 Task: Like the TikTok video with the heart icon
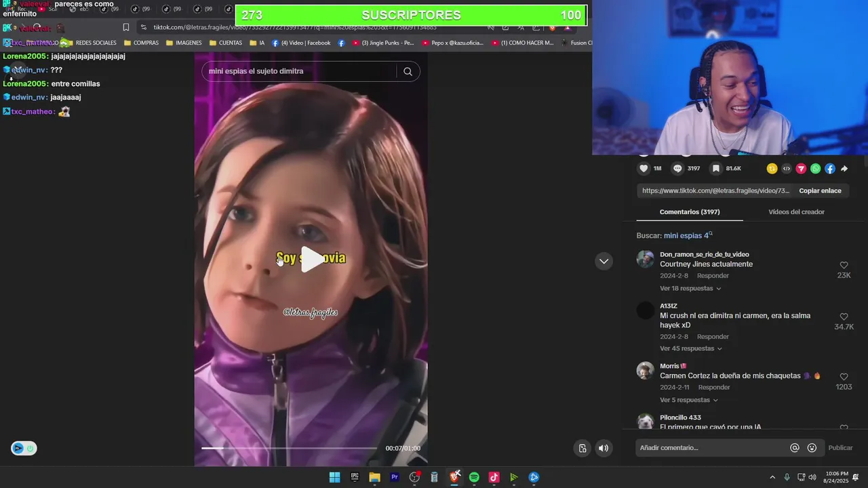click(644, 169)
